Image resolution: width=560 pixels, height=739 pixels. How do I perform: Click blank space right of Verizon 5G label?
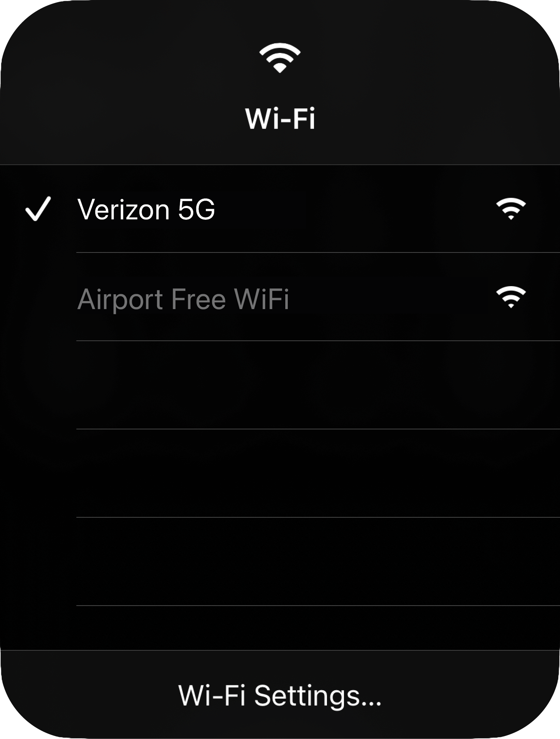pos(353,209)
